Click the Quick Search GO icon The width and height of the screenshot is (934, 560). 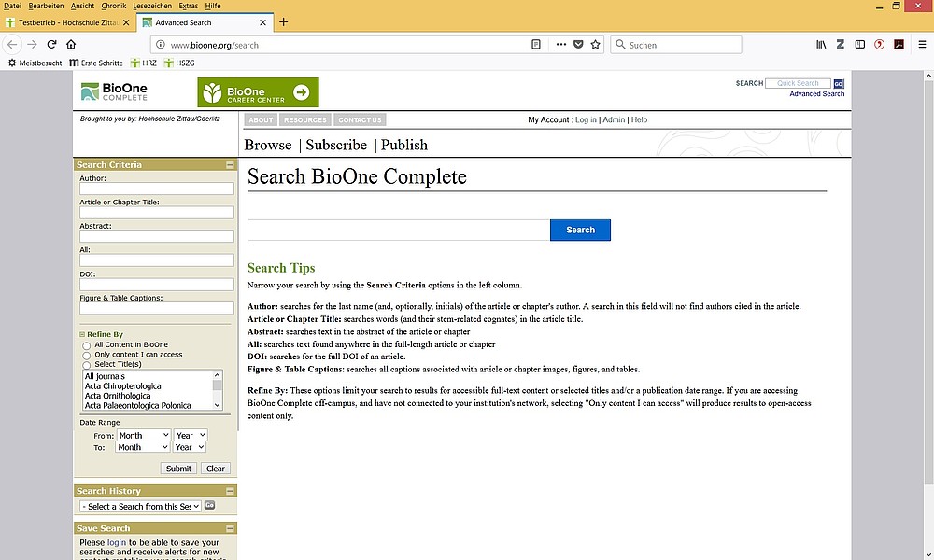point(839,83)
